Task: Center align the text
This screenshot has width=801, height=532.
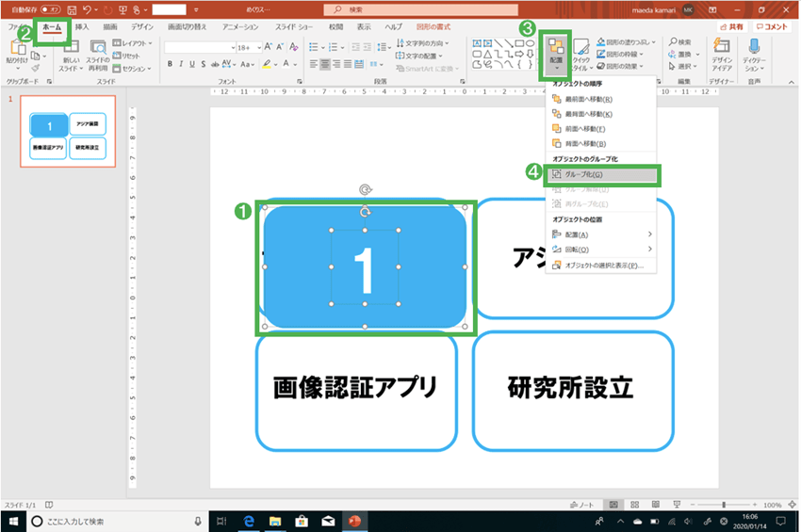Action: [x=325, y=64]
